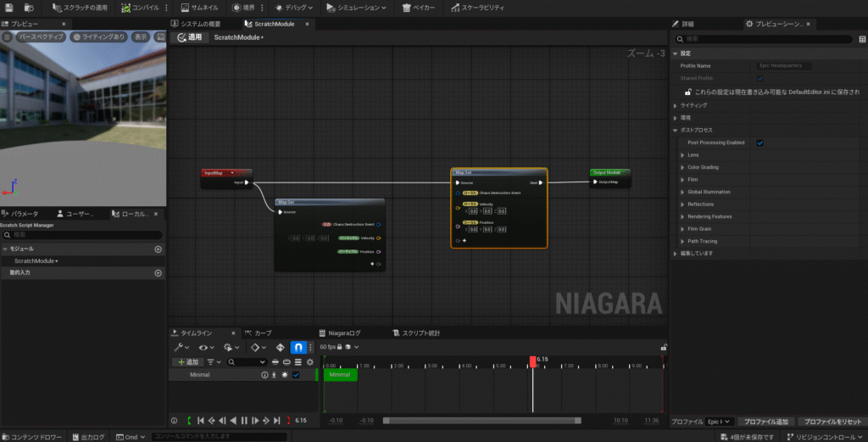Image resolution: width=868 pixels, height=442 pixels.
Task: Open the timeline playback options menu
Action: click(x=231, y=347)
